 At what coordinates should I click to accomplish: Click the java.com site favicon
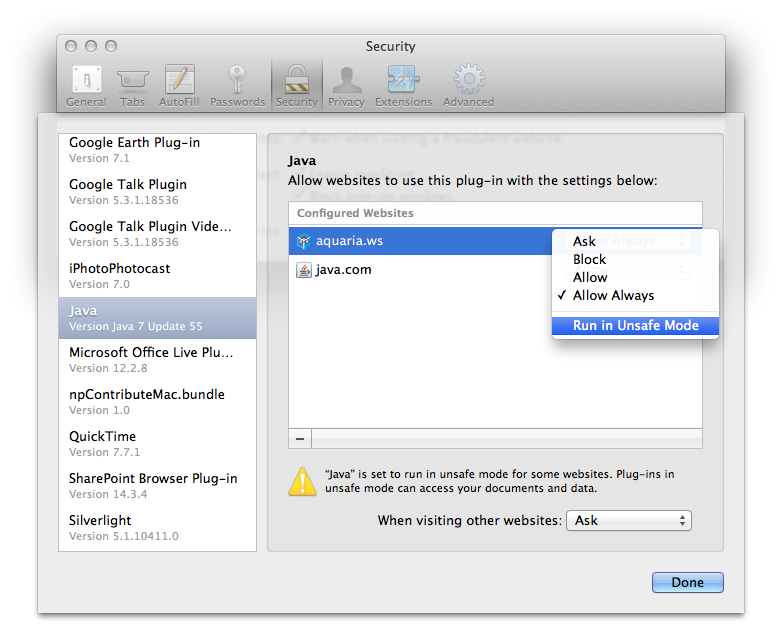303,270
